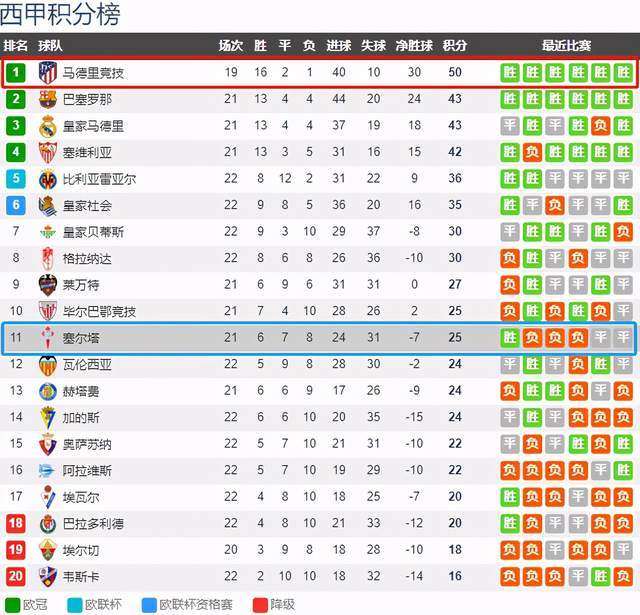Click the Barcelona (巴塞罗那) club crest

(47, 99)
